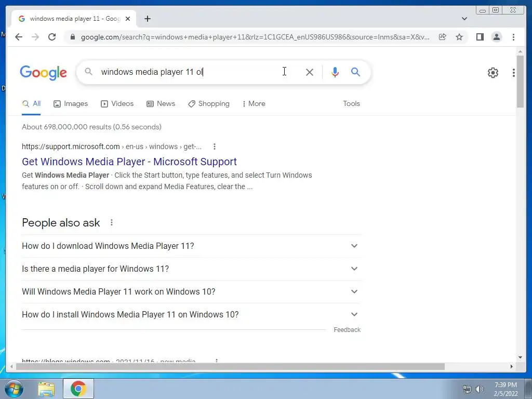The width and height of the screenshot is (532, 399).
Task: Expand Is there a media player question
Action: point(191,269)
